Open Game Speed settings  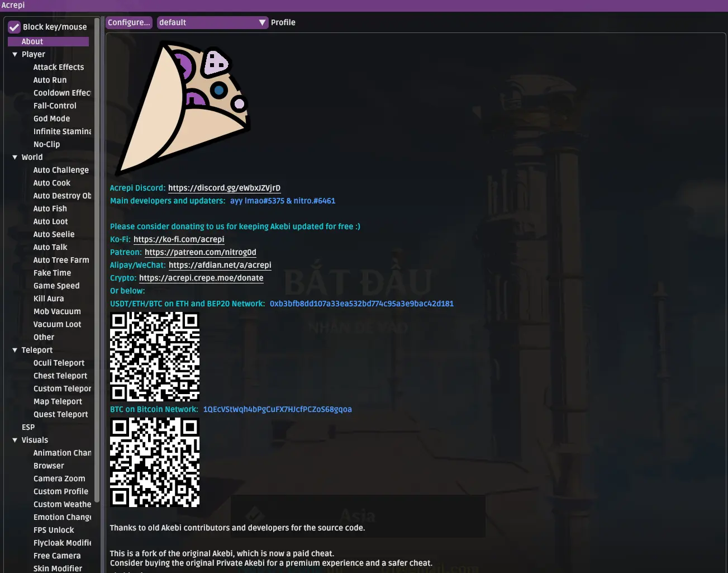pos(56,286)
